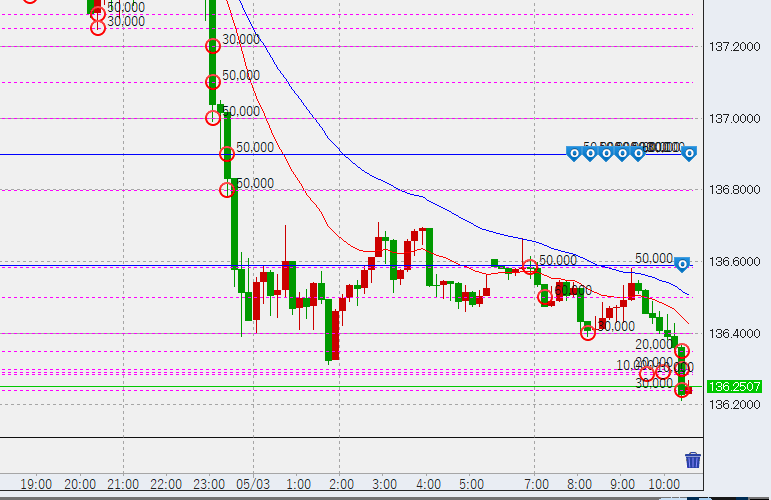Click the green 136.2507 current price label
This screenshot has height=500, width=771.
735,387
